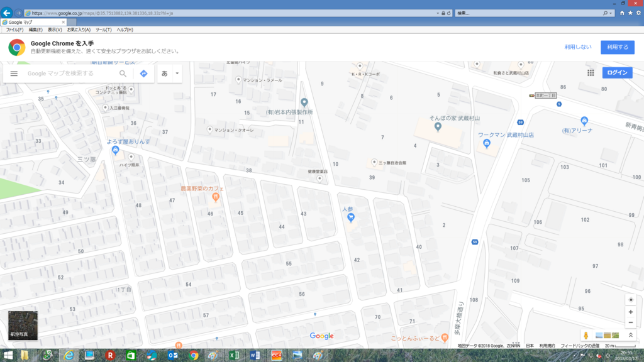This screenshot has width=644, height=362.
Task: Select the Google マップ browser tab
Action: [x=34, y=22]
